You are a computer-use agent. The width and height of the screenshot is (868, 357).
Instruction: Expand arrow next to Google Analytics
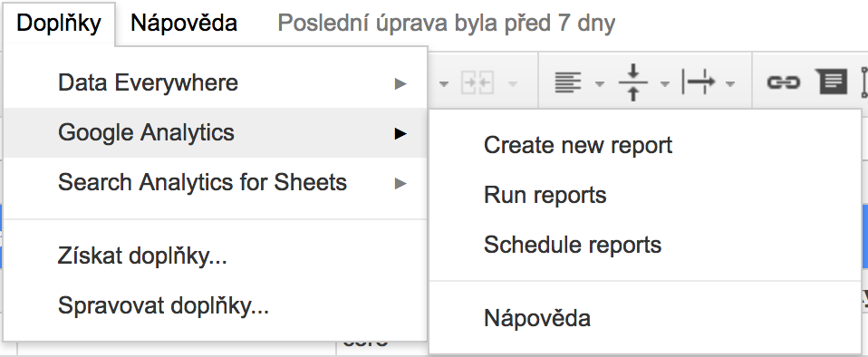pyautogui.click(x=400, y=133)
